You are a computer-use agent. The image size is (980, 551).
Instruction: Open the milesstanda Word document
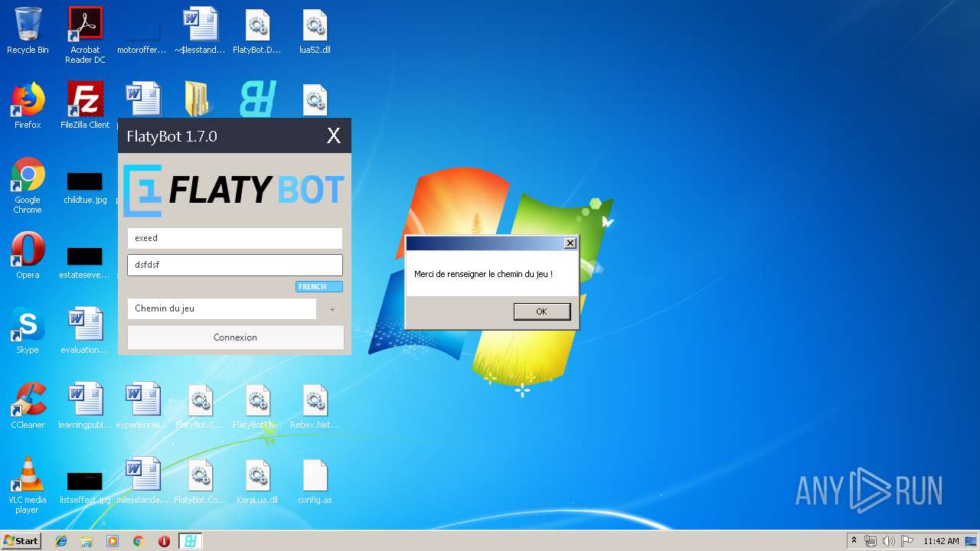[x=142, y=481]
